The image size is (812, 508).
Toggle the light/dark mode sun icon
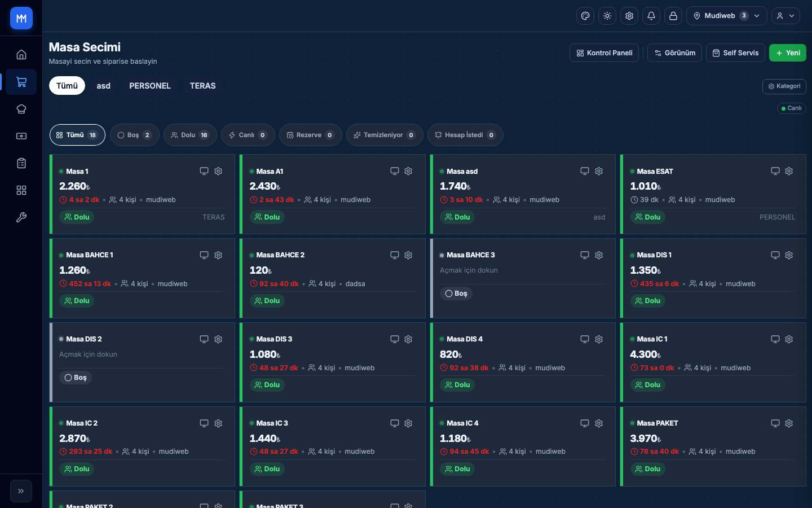pyautogui.click(x=607, y=16)
